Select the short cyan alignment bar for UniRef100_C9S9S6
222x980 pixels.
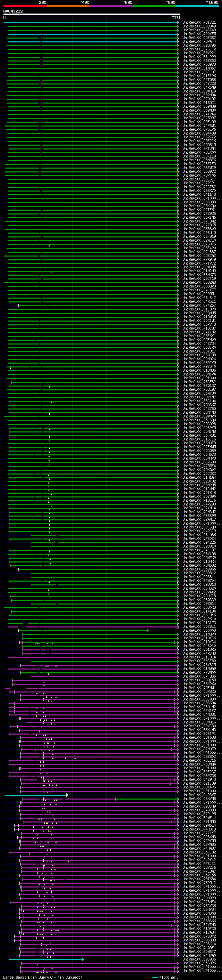(x=46, y=959)
